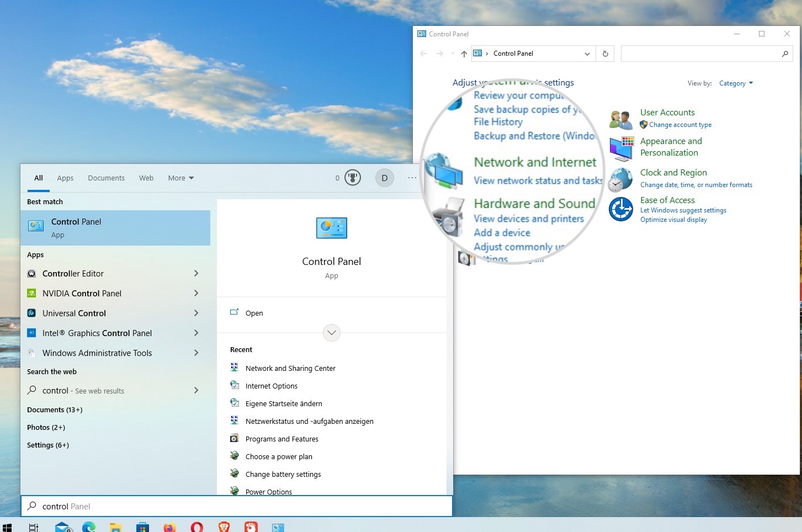
Task: Switch to the All search tab
Action: (x=39, y=178)
